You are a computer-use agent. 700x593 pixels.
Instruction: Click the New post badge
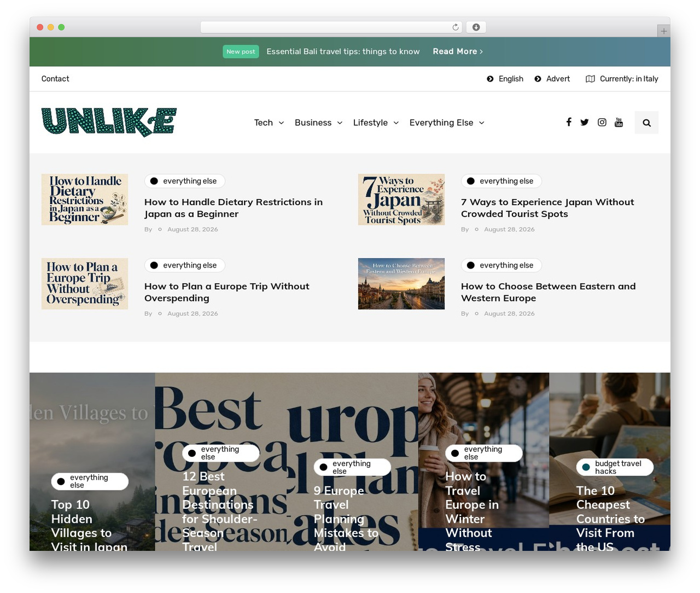coord(241,51)
